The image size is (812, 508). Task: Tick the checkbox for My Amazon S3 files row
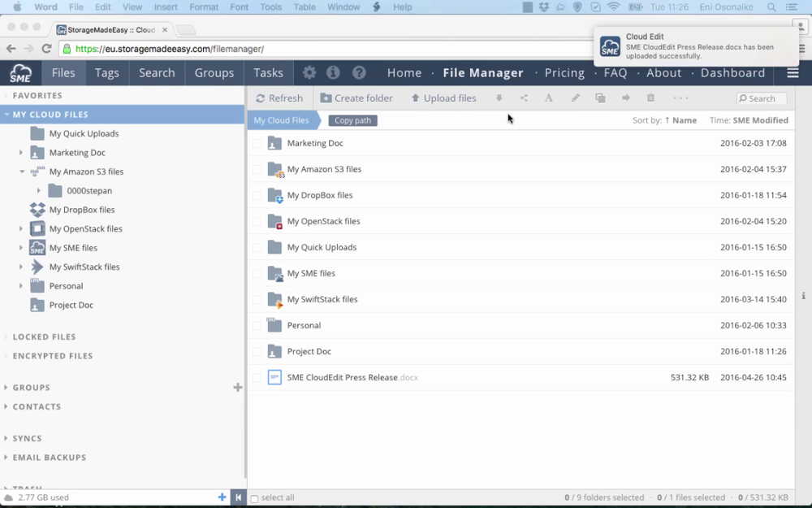click(x=257, y=170)
